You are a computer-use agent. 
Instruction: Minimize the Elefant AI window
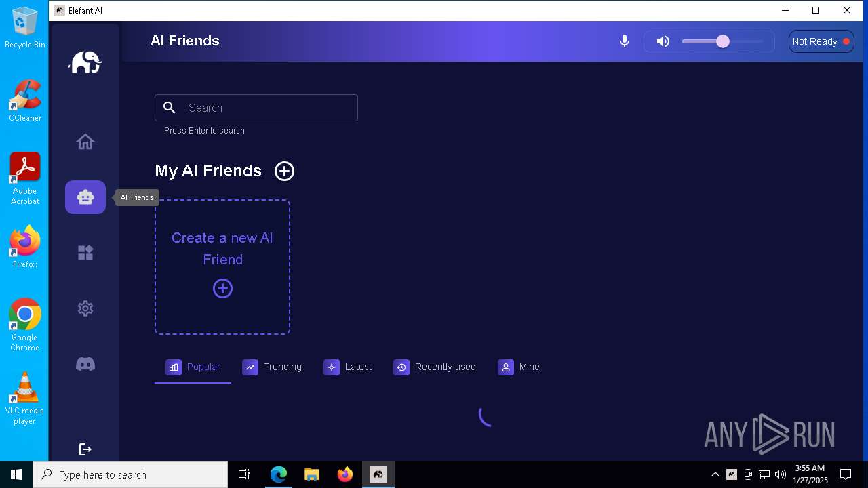[x=785, y=10]
